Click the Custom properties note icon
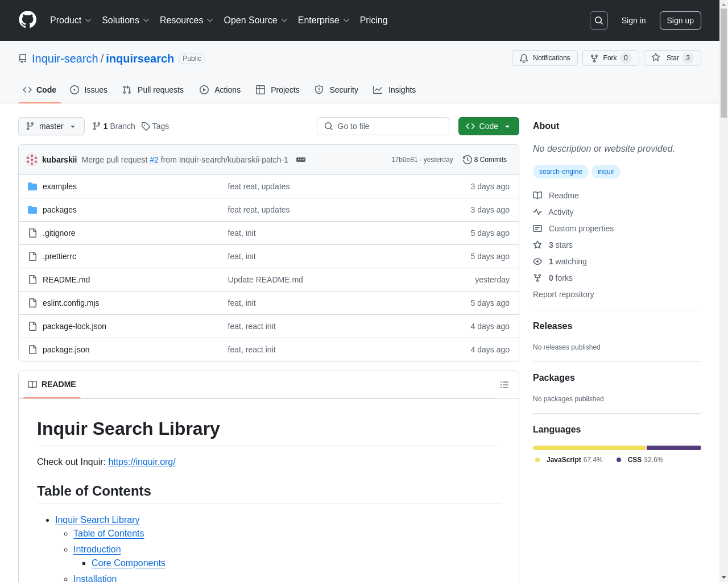Screen dimensions: 728x582 537,228
